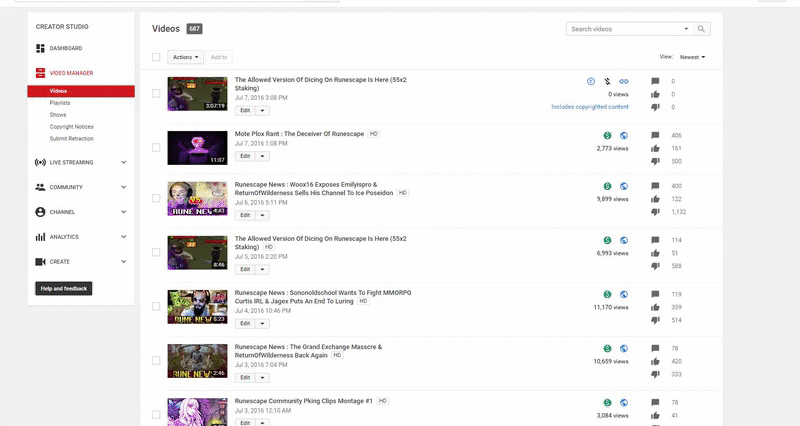Open the Playlists submenu item
Viewport: 800px width, 426px height.
click(60, 103)
